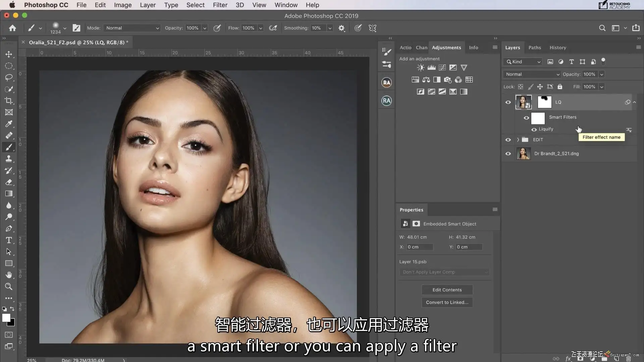Select the Crop tool
The width and height of the screenshot is (644, 362).
point(9,101)
